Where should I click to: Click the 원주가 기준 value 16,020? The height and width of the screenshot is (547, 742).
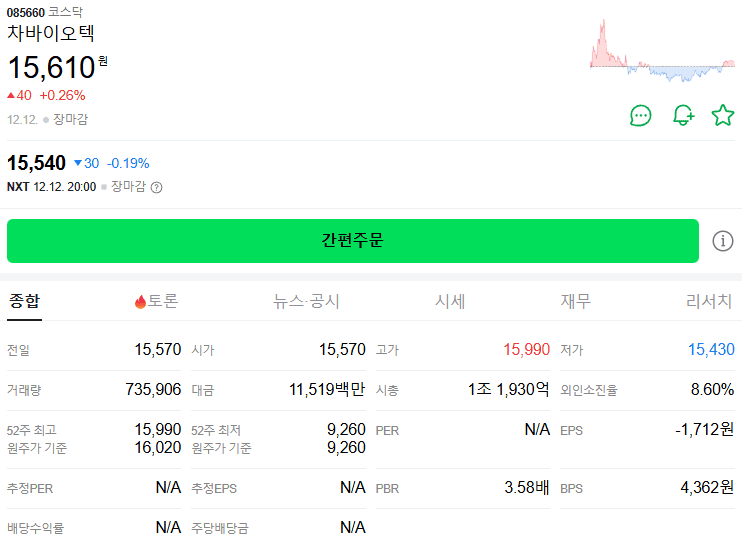point(158,448)
